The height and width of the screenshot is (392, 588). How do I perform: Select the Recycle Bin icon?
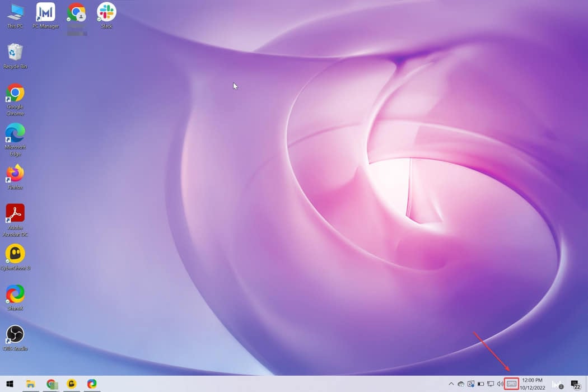pos(15,53)
